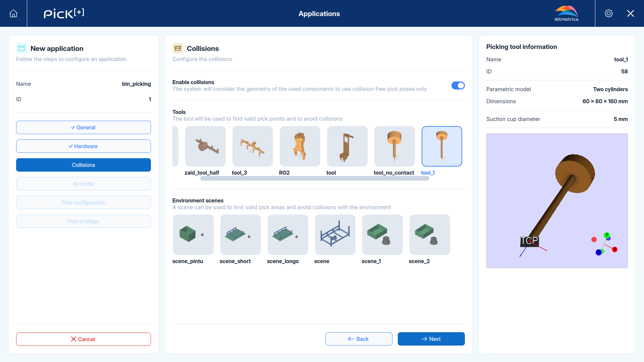Select the scene_pintu environment scene
Screen dimensions: 644x362
(x=193, y=235)
